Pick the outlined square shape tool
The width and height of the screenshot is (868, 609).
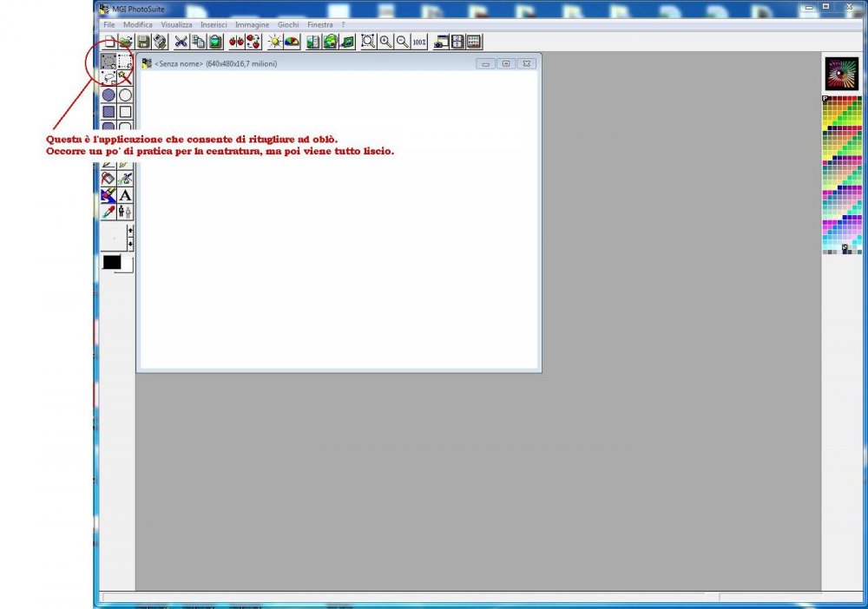(x=125, y=111)
